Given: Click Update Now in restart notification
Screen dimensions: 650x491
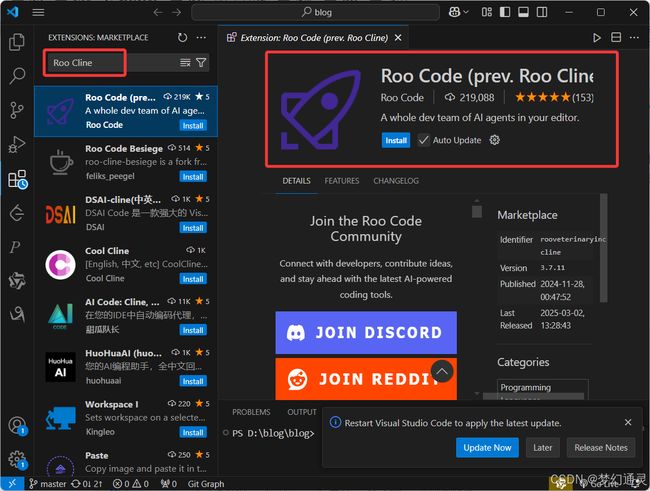Looking at the screenshot, I should 487,448.
